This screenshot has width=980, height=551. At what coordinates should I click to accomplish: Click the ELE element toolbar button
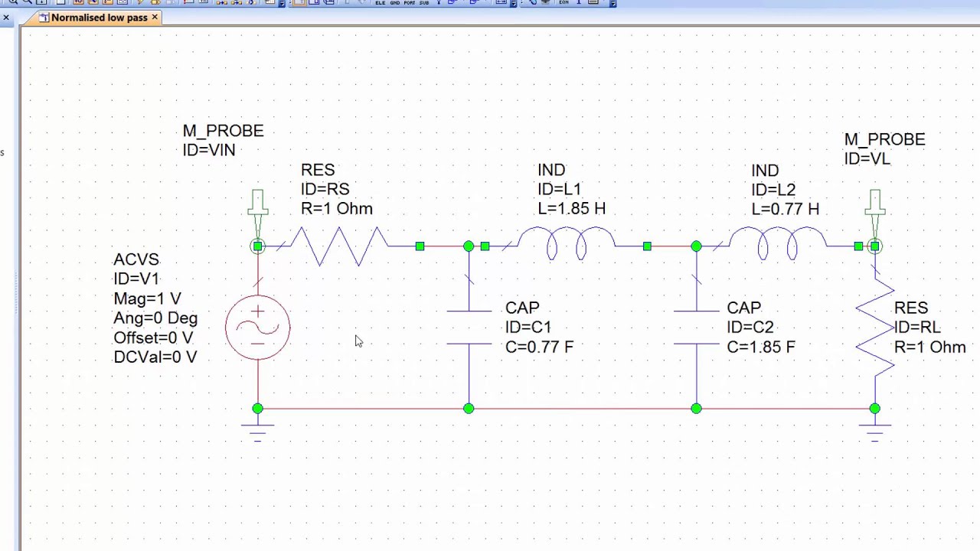[381, 3]
